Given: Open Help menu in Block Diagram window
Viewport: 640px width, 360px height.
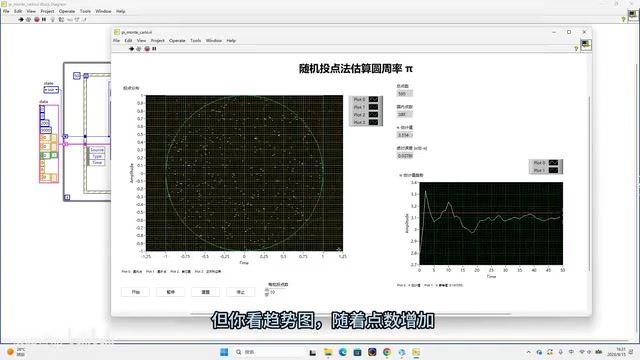Looking at the screenshot, I should [120, 11].
